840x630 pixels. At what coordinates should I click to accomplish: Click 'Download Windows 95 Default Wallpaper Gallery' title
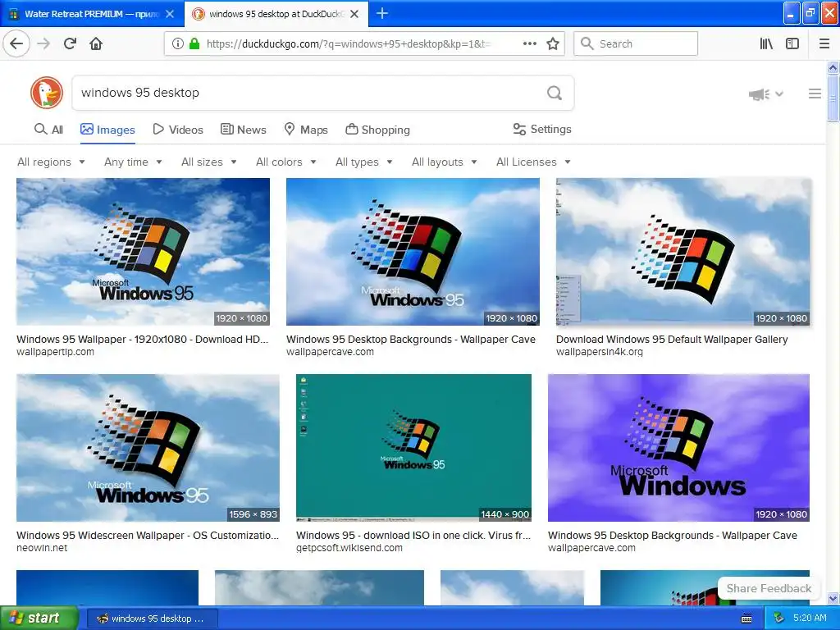672,339
